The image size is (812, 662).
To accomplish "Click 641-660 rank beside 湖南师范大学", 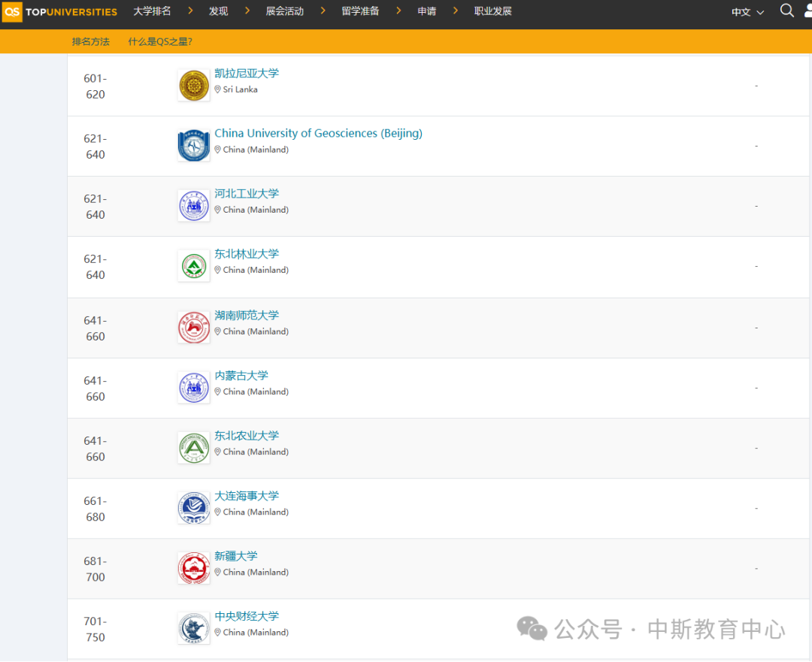I will (95, 328).
